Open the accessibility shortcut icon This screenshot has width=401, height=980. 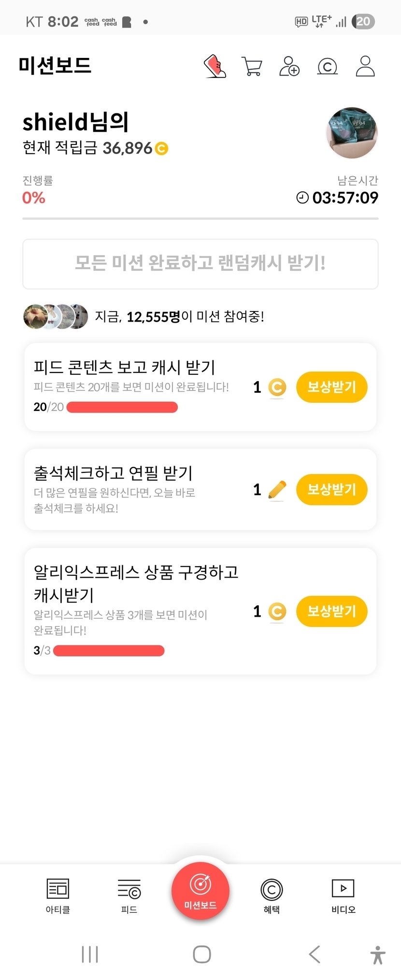click(x=378, y=955)
